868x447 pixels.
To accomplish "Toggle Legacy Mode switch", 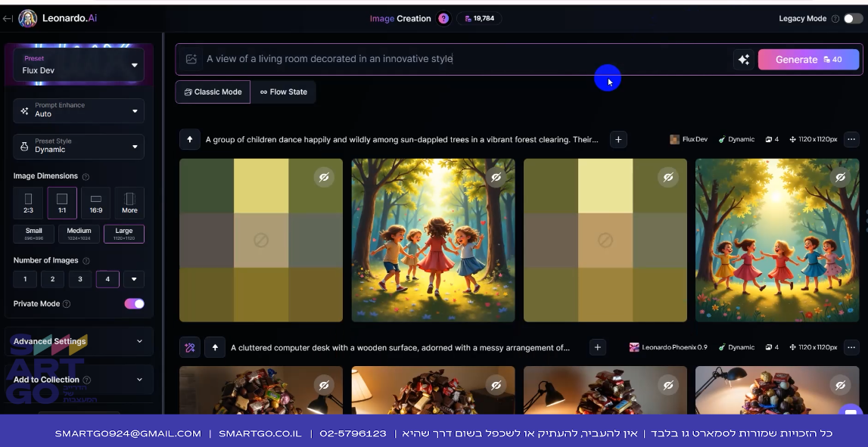I will [x=853, y=18].
